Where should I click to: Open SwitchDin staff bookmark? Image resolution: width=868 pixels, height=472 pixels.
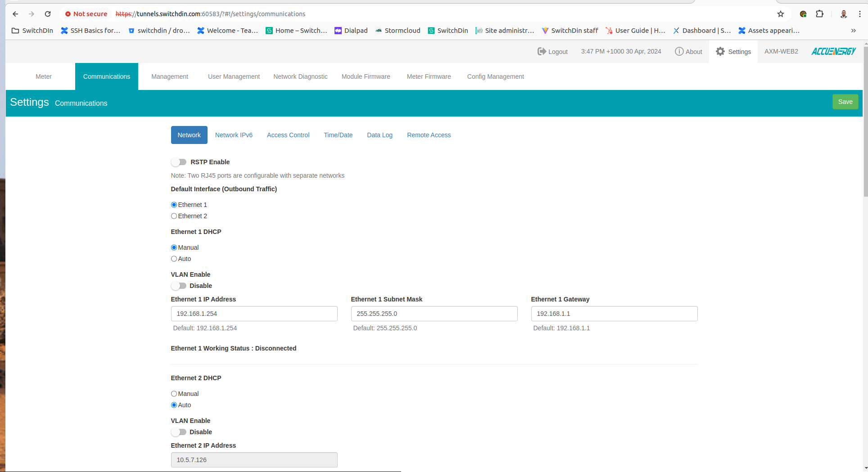570,31
